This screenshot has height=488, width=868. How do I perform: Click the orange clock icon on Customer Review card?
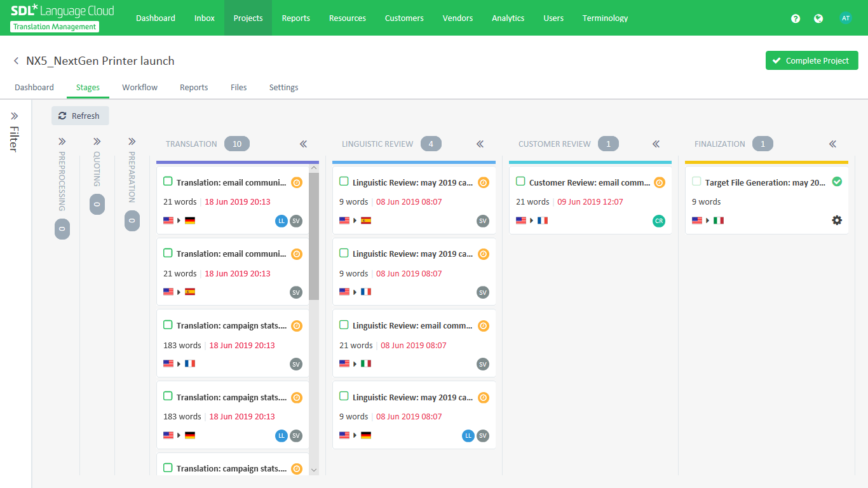(x=660, y=182)
